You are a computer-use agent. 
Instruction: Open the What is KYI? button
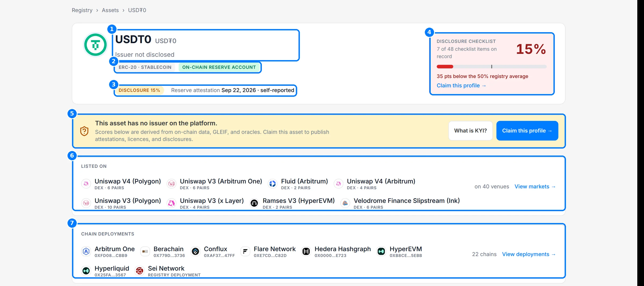point(470,131)
